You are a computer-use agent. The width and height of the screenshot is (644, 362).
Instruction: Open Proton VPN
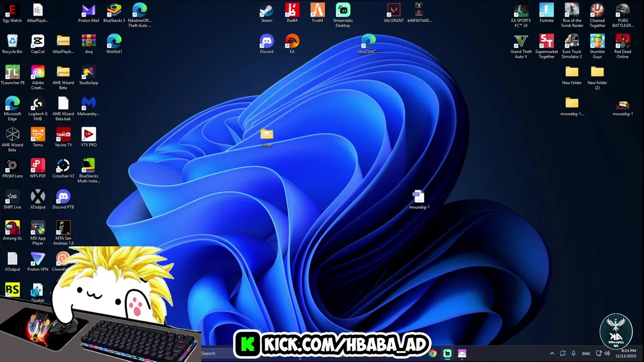38,262
